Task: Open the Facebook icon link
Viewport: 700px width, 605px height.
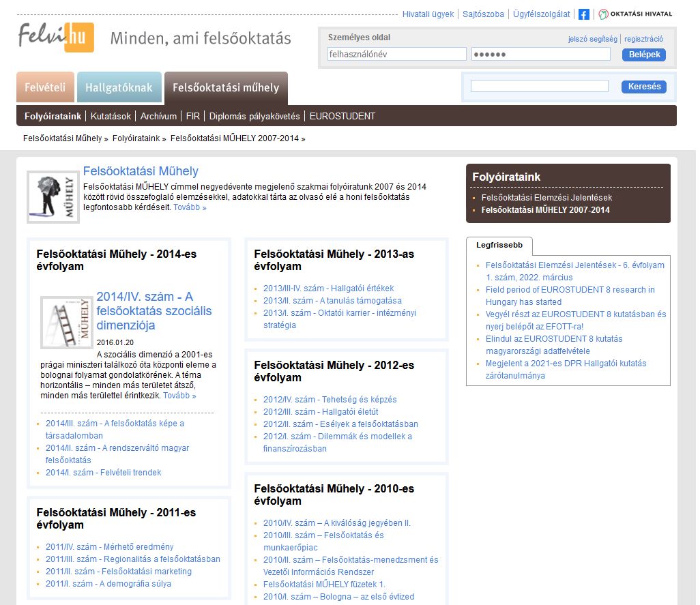Action: point(583,14)
